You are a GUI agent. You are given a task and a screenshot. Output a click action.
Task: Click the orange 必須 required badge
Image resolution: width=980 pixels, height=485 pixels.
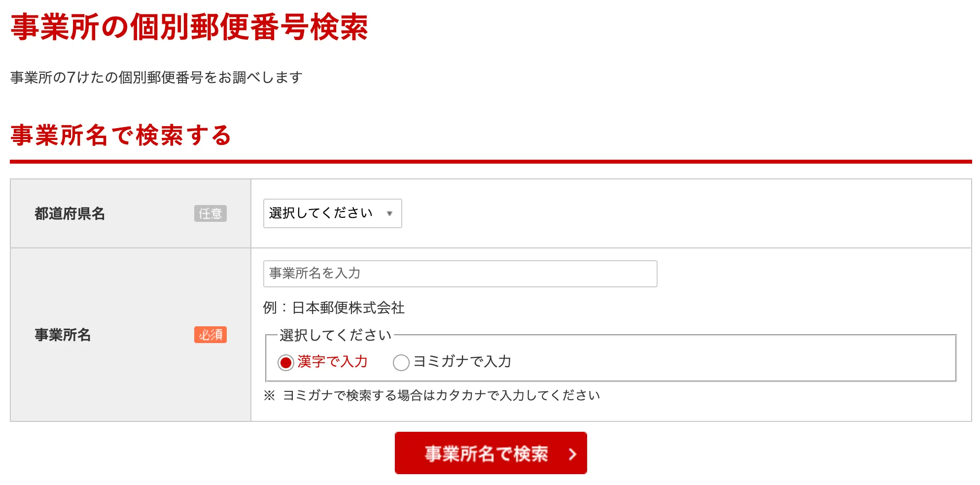(x=210, y=335)
